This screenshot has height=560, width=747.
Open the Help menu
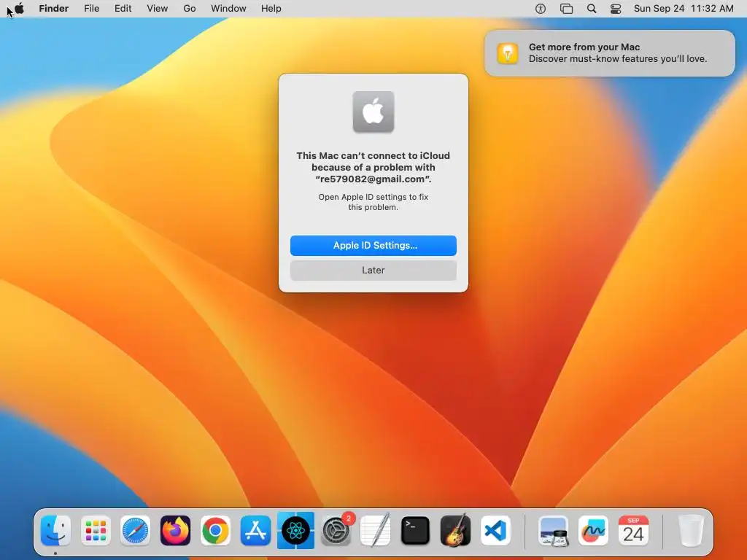271,8
